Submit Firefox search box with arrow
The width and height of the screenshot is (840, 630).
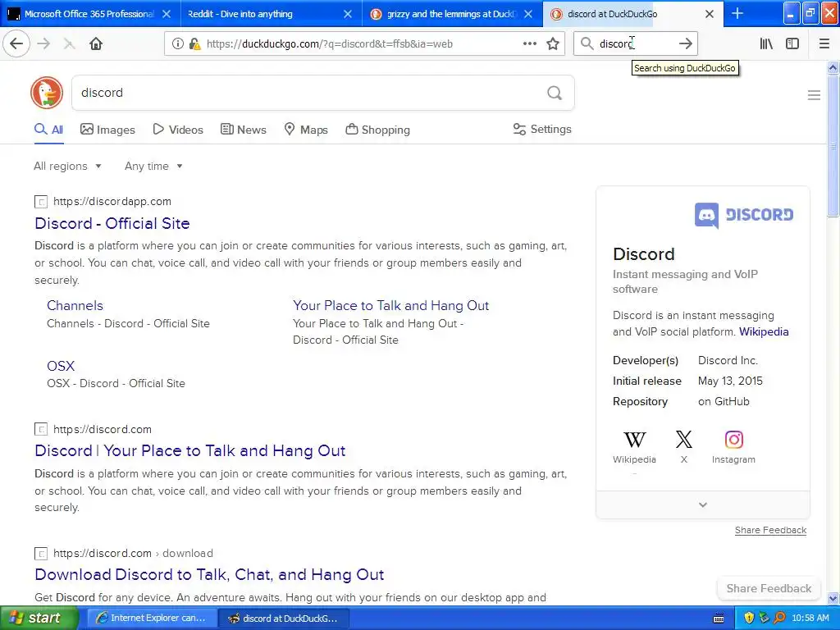(685, 44)
